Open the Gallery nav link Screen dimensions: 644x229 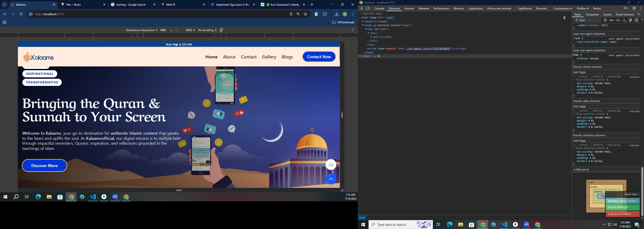(269, 57)
